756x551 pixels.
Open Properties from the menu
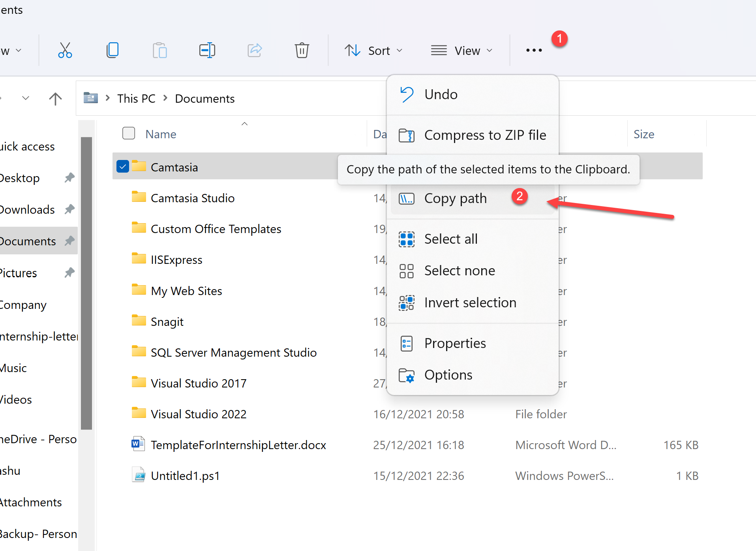click(455, 343)
